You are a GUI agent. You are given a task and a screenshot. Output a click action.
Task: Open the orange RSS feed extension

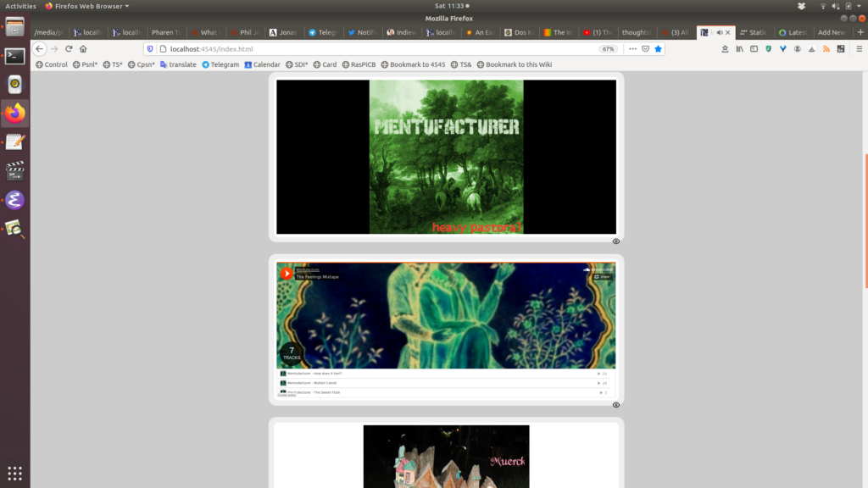826,48
